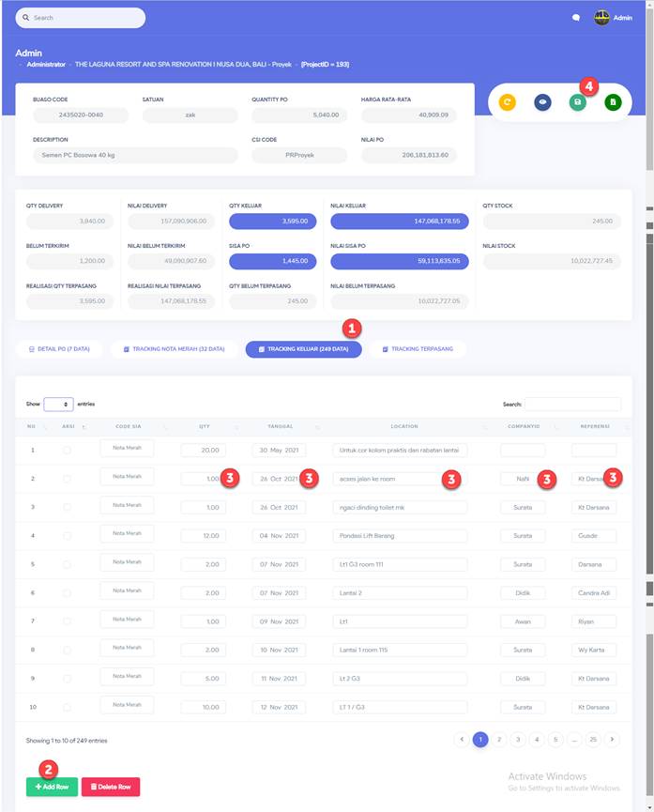The height and width of the screenshot is (812, 654).
Task: Click the yellow refresh icon button
Action: pos(507,101)
